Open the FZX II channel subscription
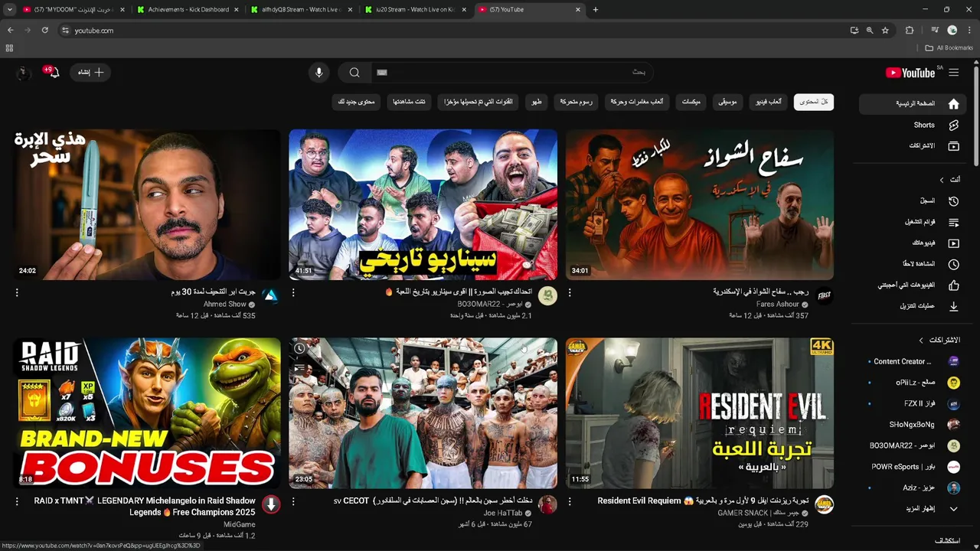This screenshot has height=551, width=980. (911, 403)
